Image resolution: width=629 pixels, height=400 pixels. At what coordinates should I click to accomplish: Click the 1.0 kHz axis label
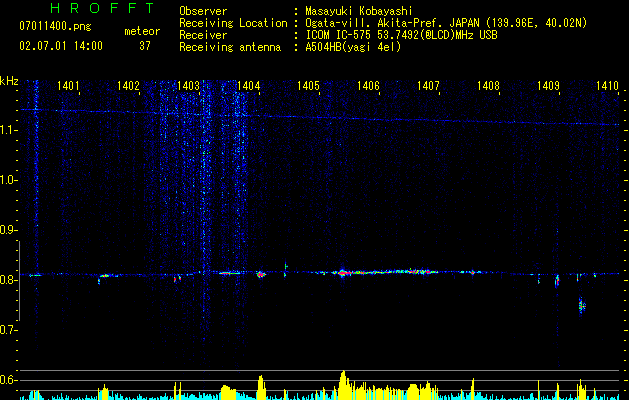[x=8, y=180]
